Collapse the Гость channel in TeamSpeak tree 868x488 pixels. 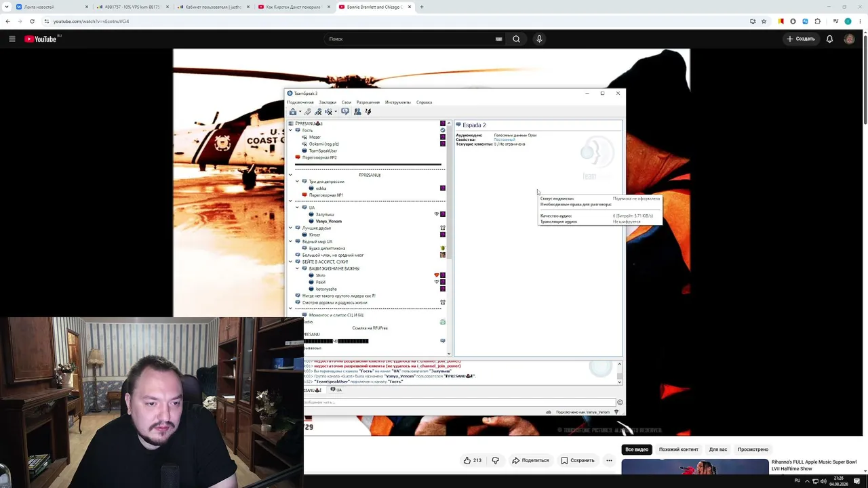290,130
